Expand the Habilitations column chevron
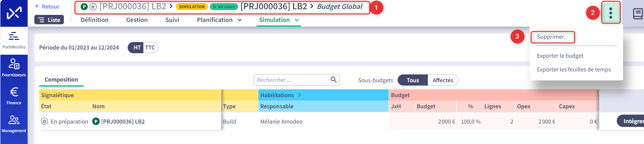 (299, 95)
